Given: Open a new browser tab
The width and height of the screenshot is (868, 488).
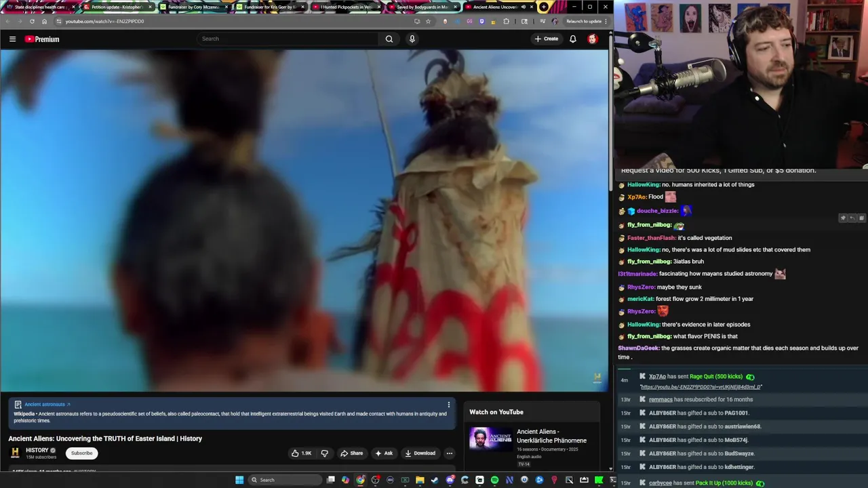Looking at the screenshot, I should 544,7.
